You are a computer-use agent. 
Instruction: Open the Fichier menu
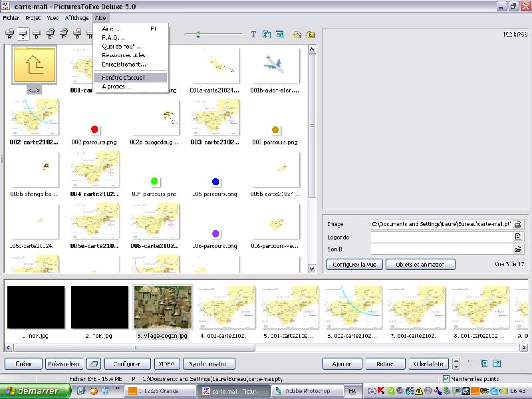pos(11,18)
